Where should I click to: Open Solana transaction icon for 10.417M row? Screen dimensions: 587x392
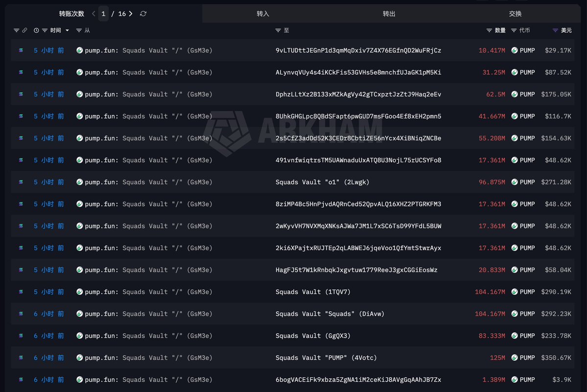pyautogui.click(x=21, y=50)
